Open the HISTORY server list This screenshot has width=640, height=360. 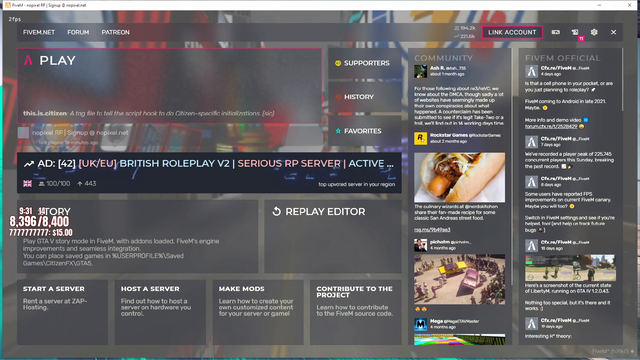click(365, 97)
